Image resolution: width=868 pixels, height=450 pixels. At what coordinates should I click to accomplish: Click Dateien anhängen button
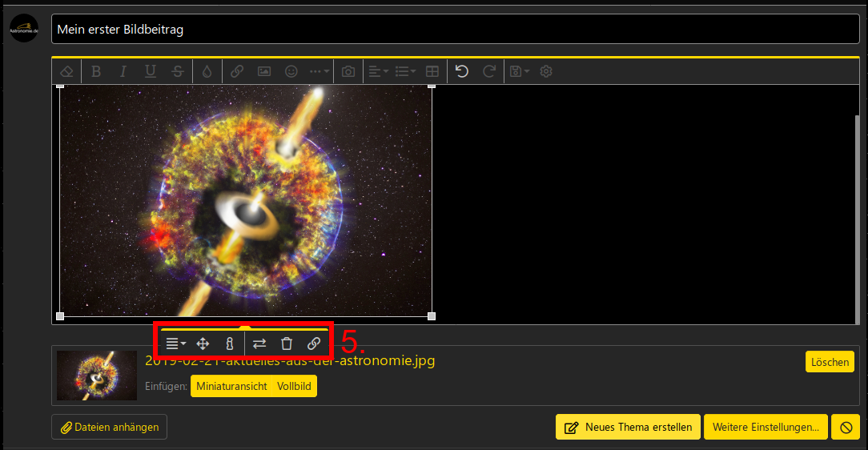pos(109,428)
